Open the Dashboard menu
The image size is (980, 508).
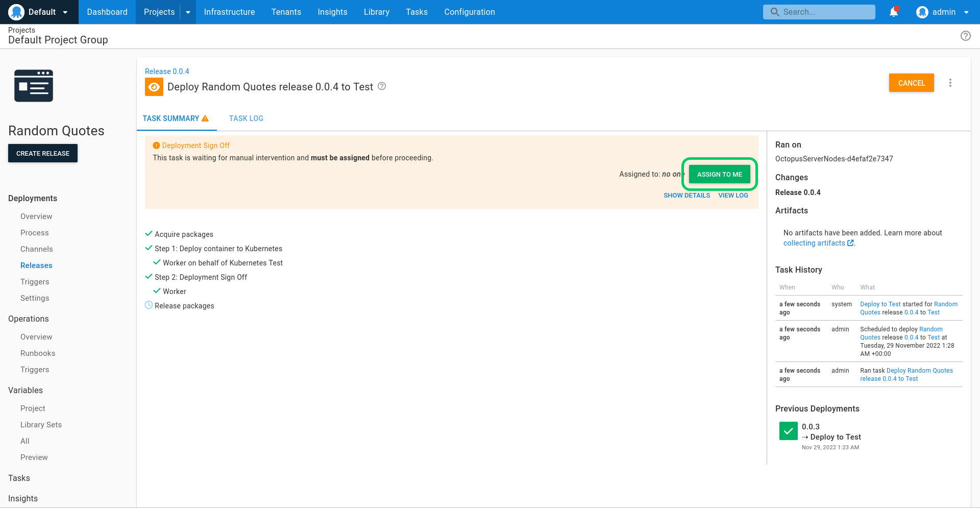coord(107,12)
